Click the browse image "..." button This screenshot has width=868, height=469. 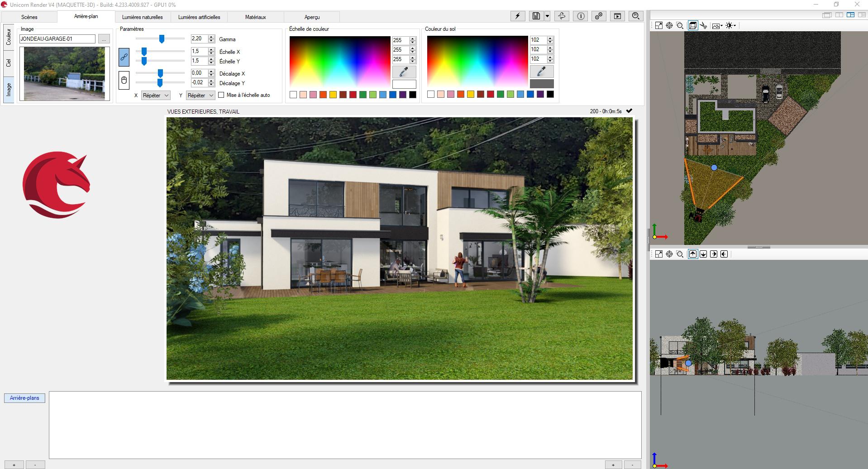pyautogui.click(x=104, y=39)
